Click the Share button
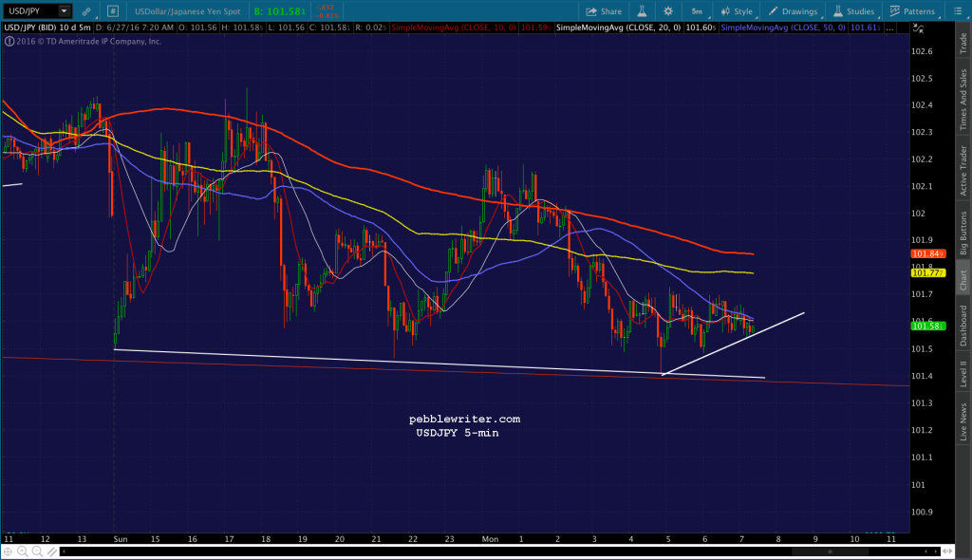Viewport: 972px width, 560px height. point(604,11)
